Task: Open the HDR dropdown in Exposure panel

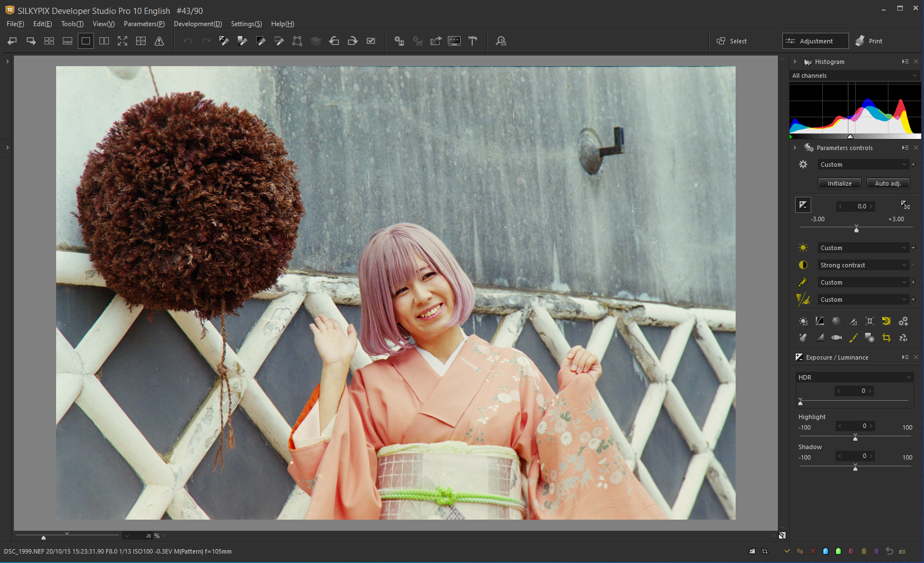Action: (855, 377)
